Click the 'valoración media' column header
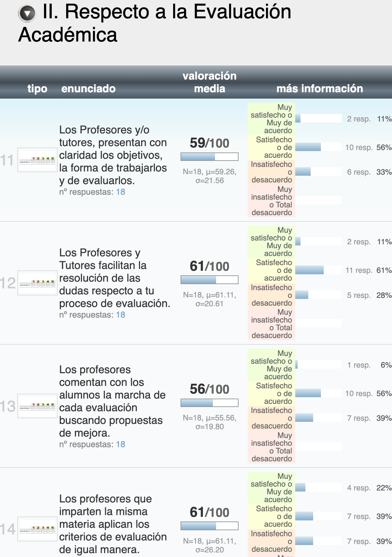The height and width of the screenshot is (557, 392). pos(209,82)
